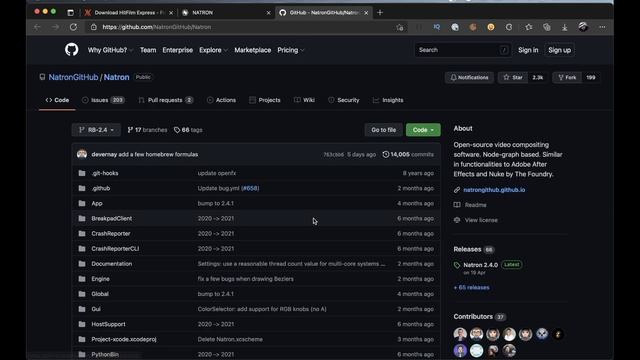Expand Why GitHub? menu

tap(110, 50)
